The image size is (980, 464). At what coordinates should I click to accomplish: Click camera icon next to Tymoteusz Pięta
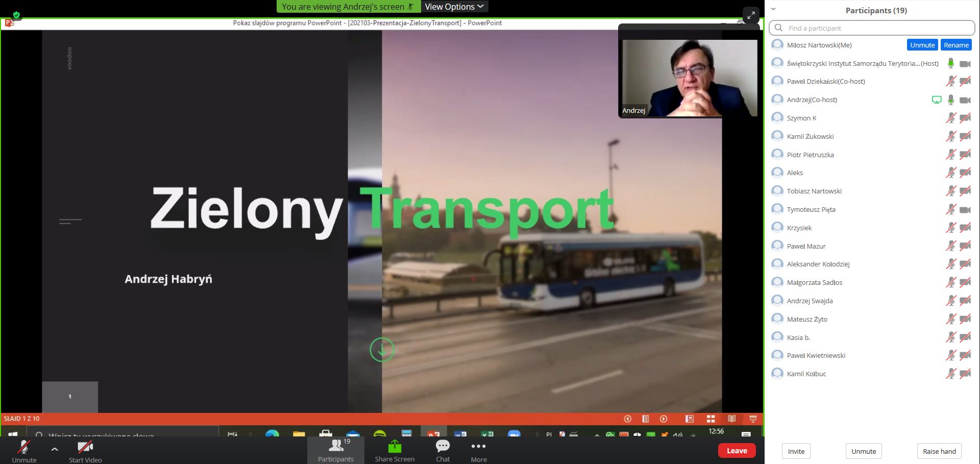[x=965, y=210]
